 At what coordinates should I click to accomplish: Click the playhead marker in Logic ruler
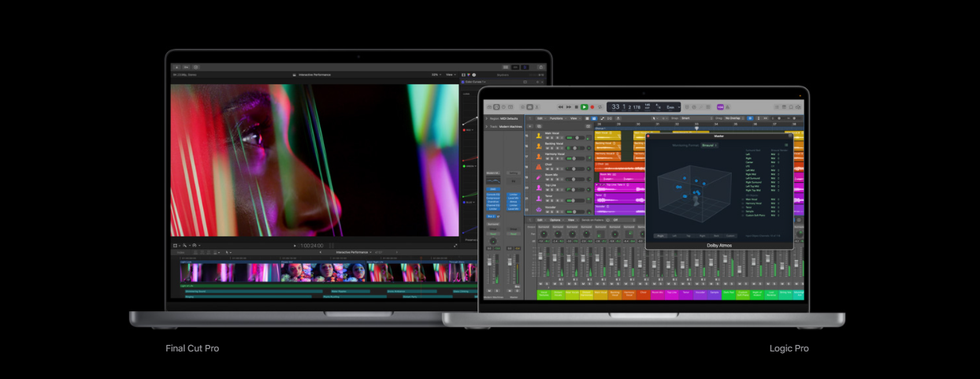pos(696,128)
